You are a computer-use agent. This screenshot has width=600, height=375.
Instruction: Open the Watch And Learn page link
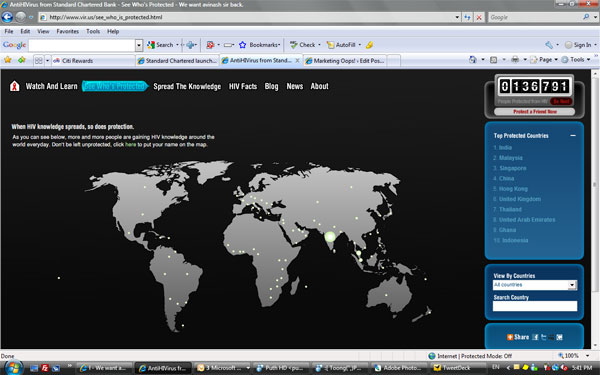point(51,86)
